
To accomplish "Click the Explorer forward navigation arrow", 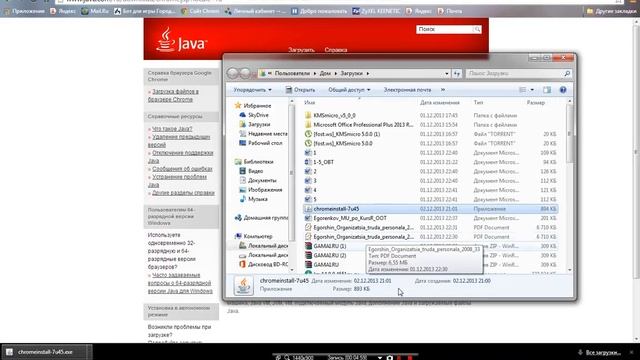I will [x=245, y=73].
